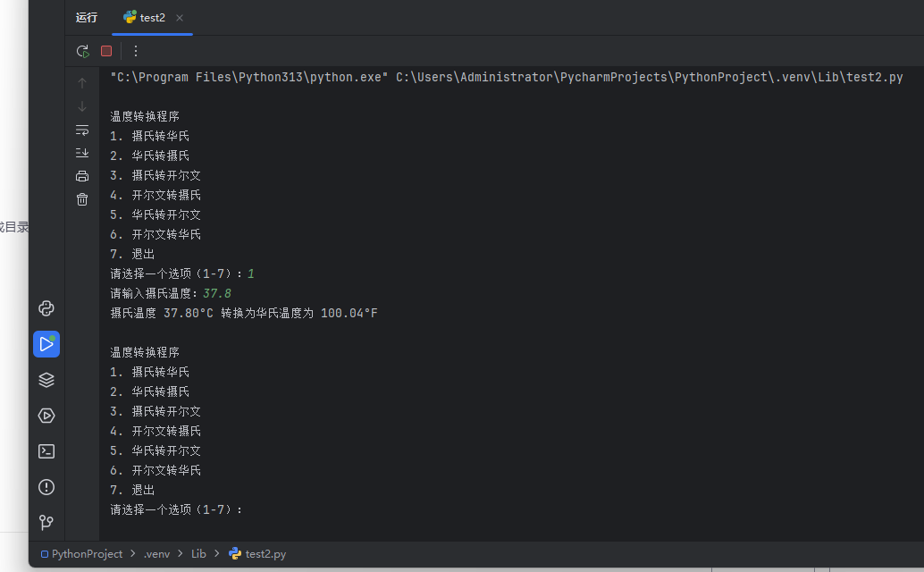This screenshot has height=572, width=924.
Task: Open the Terminal tool window
Action: [x=46, y=451]
